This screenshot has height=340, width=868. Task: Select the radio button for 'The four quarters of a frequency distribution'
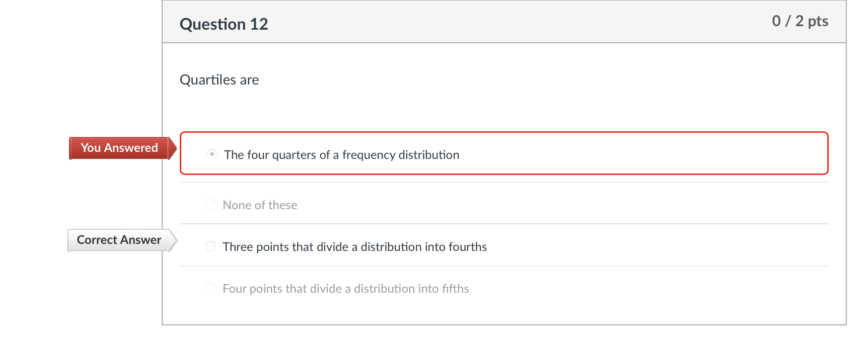(211, 154)
